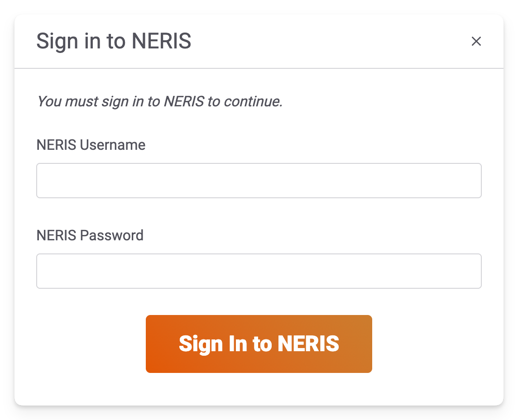Click the X icon in dialog header

(476, 41)
